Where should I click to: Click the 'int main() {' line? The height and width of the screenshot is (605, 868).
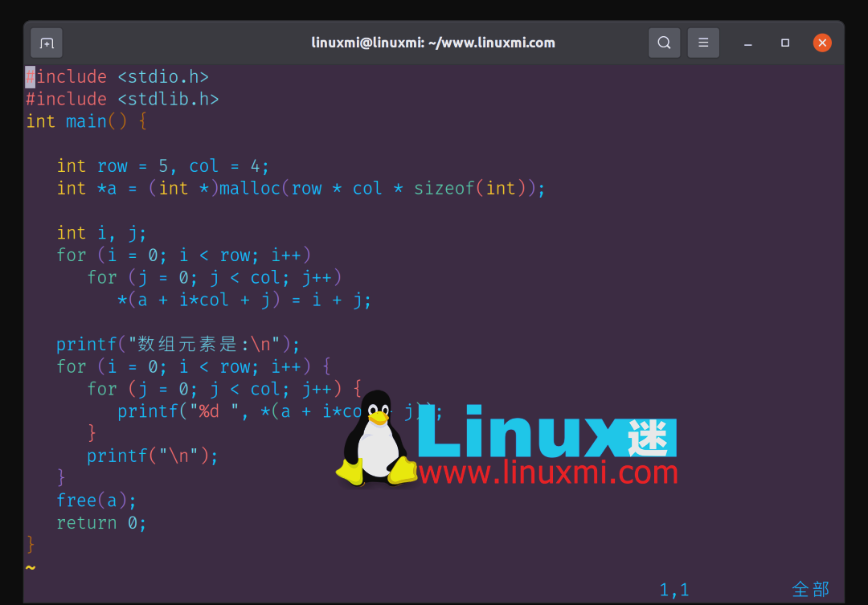pos(86,121)
